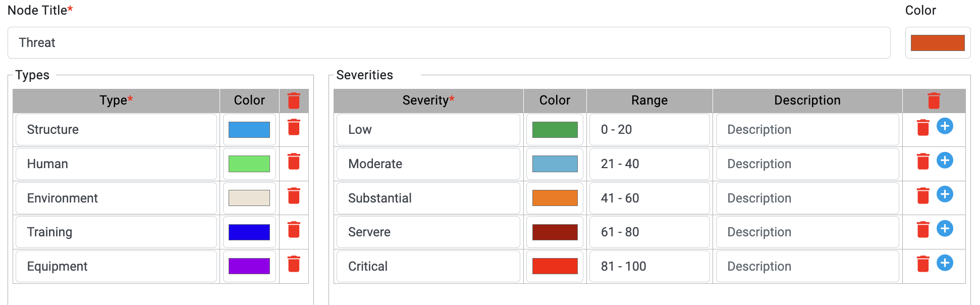Edit the Low severity range field
The image size is (980, 305).
pos(649,130)
